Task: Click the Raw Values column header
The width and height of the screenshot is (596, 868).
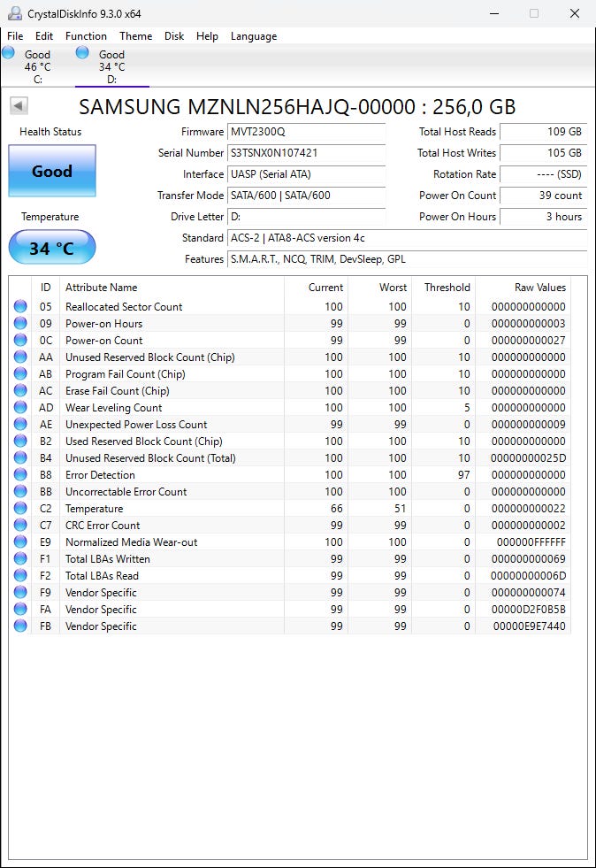Action: (x=539, y=288)
